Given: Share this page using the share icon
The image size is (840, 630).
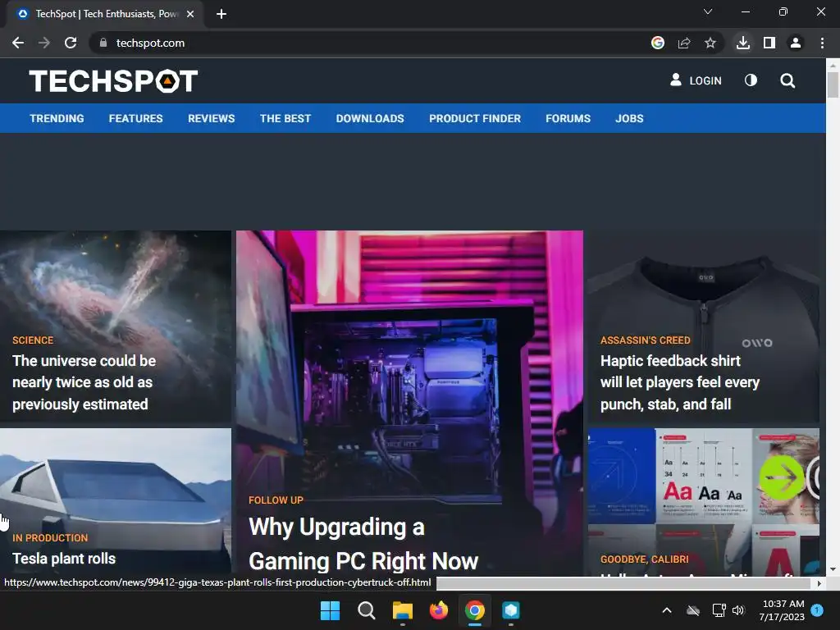Looking at the screenshot, I should tap(684, 43).
